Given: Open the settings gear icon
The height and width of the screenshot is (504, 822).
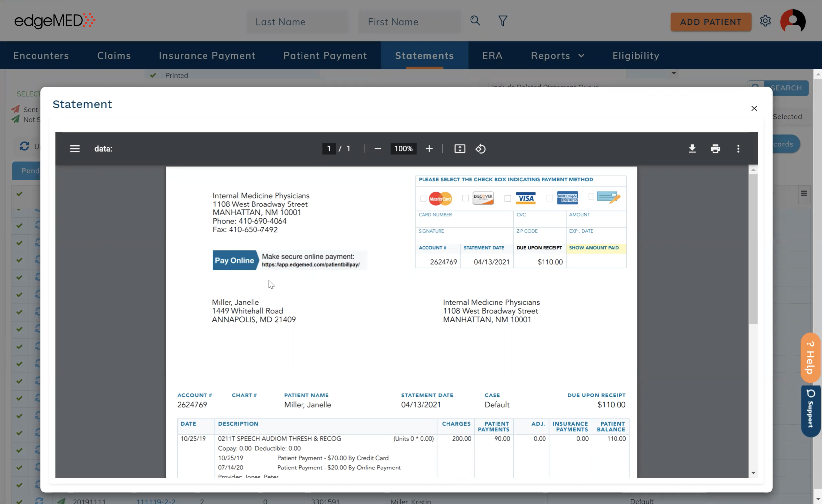Looking at the screenshot, I should click(x=765, y=21).
